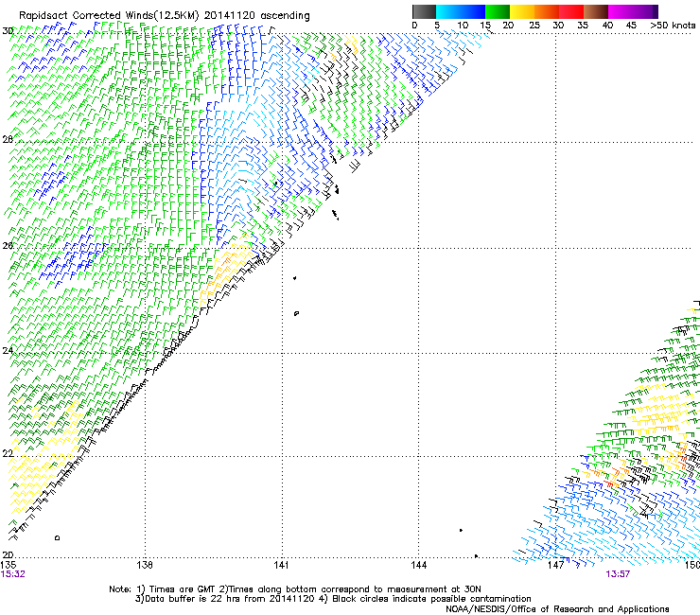Click the green 15-20 knots legend swatch
The image size is (700, 615).
tap(498, 11)
